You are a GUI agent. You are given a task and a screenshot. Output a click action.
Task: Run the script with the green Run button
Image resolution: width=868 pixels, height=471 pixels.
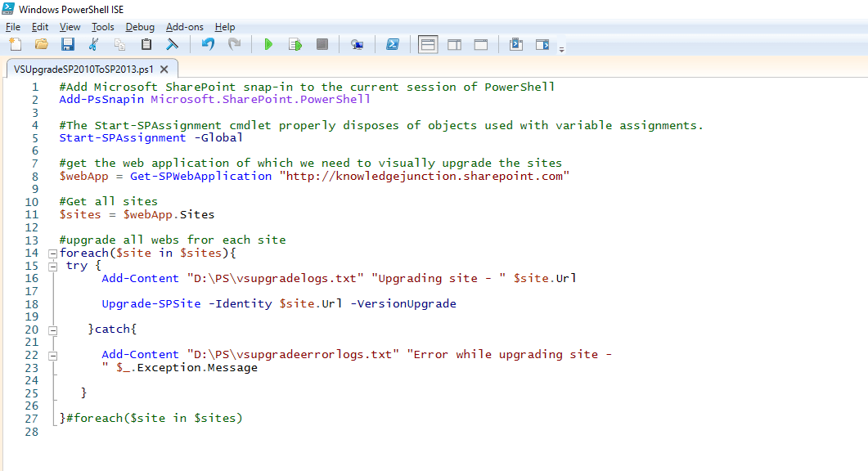pyautogui.click(x=270, y=44)
